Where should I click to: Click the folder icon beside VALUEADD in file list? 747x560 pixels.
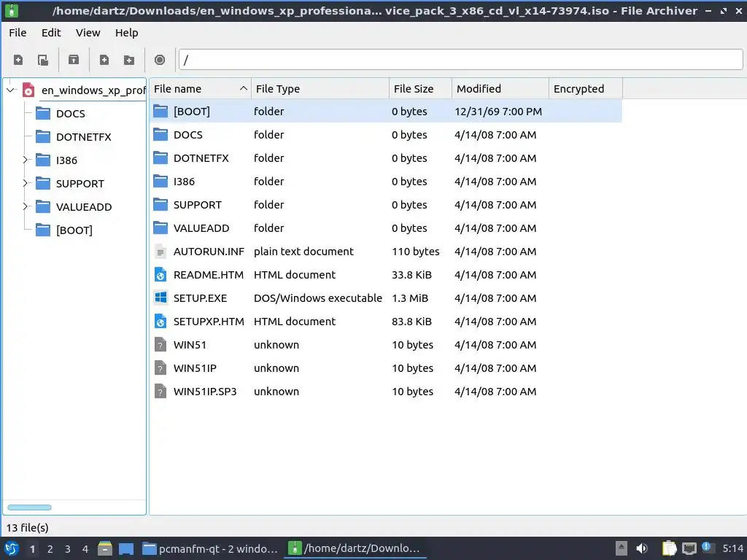[160, 228]
